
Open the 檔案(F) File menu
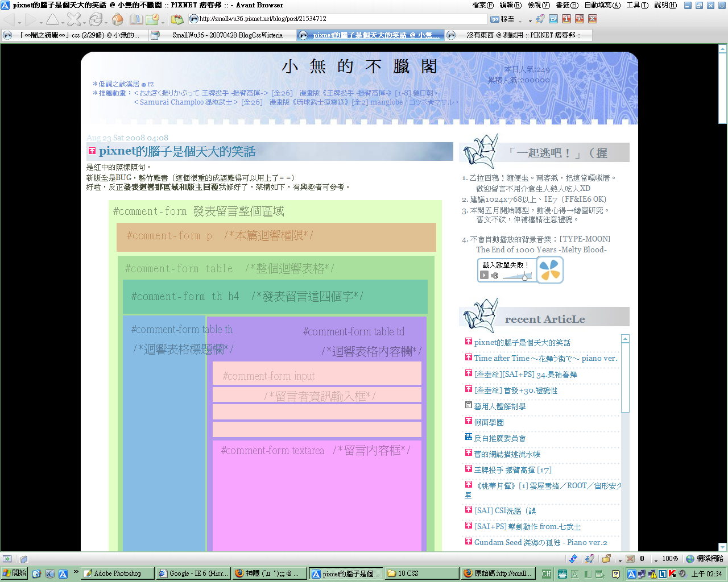483,5
